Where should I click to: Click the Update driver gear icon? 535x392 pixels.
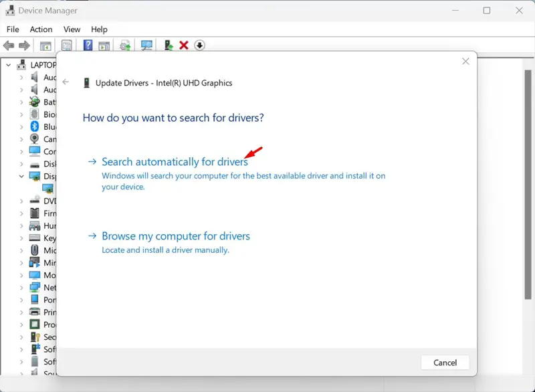125,45
